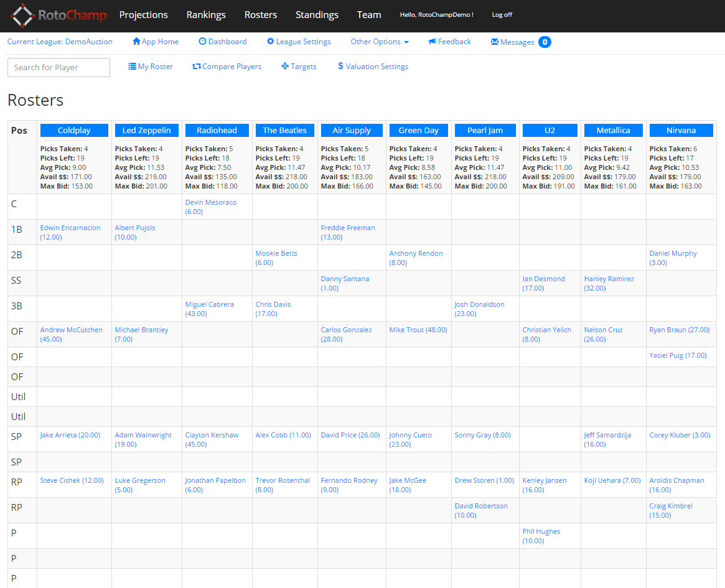
Task: Open Jake Arrieta player link
Action: pyautogui.click(x=70, y=435)
